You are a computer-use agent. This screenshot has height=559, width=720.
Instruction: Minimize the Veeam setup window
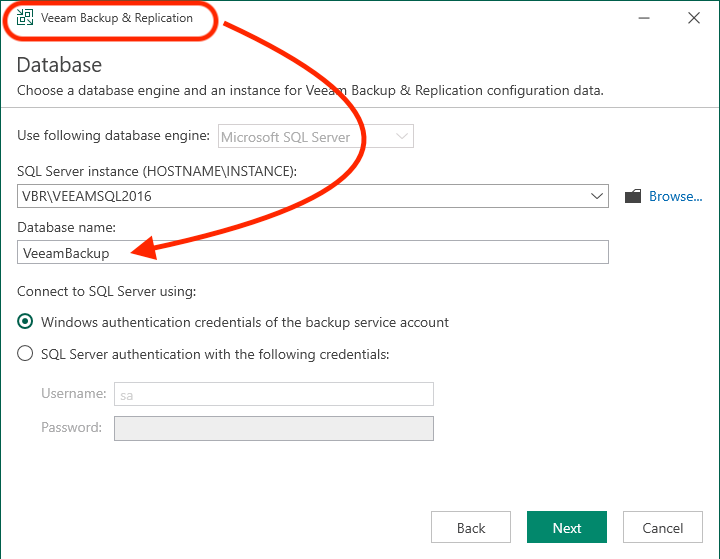(x=644, y=18)
